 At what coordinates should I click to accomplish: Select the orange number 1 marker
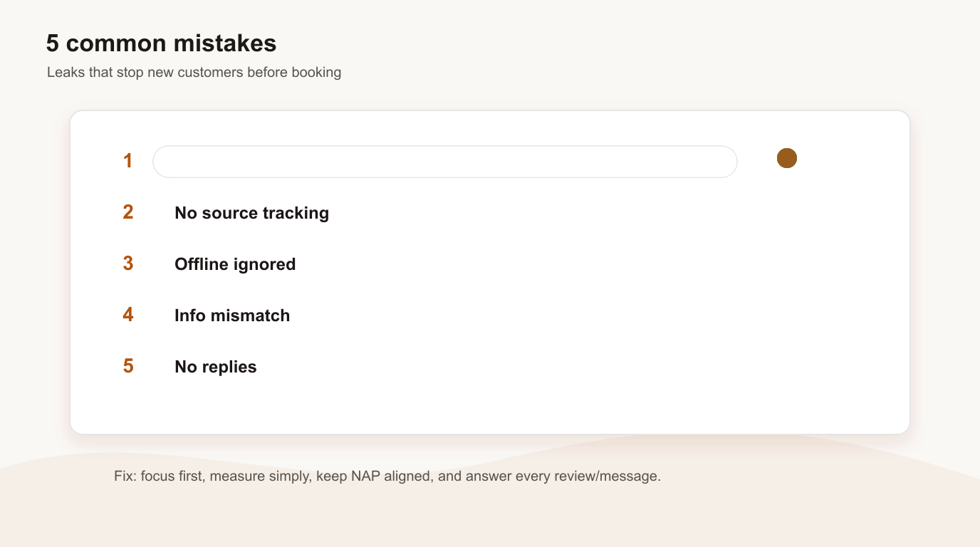click(x=127, y=161)
